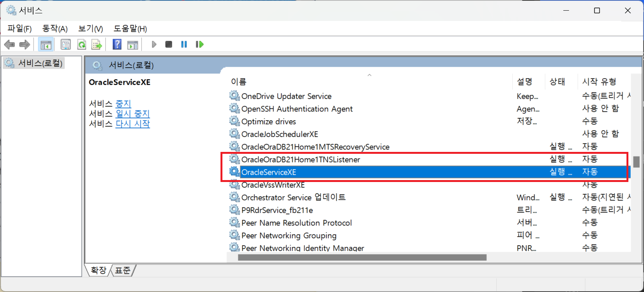The height and width of the screenshot is (292, 644).
Task: Click the gear icon of OracleOraDB21Home1TNSListener
Action: [x=234, y=159]
